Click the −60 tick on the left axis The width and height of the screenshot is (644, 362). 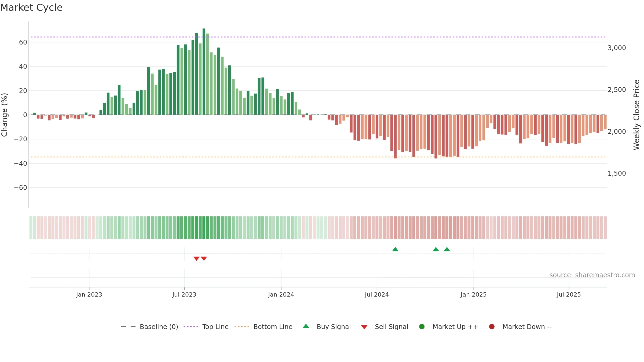(x=21, y=187)
